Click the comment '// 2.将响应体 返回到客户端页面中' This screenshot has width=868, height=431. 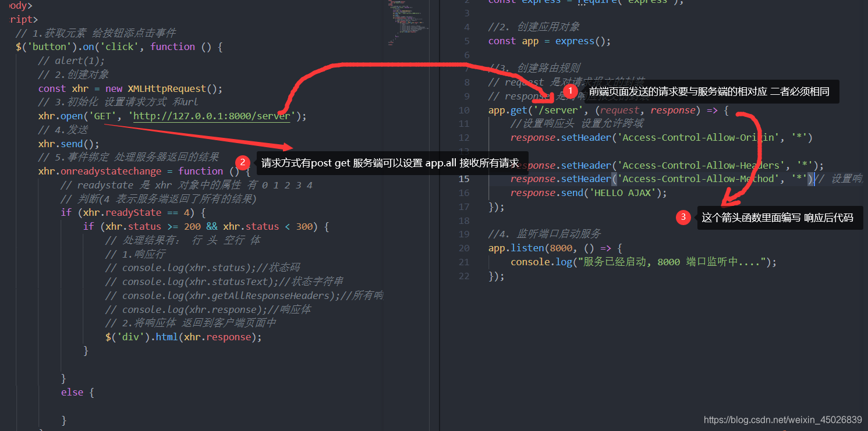[190, 323]
